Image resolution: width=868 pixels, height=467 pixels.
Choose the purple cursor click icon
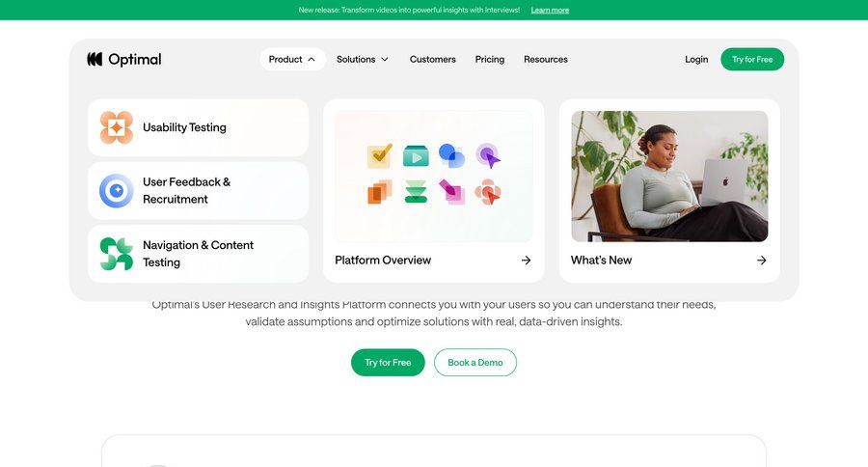(x=488, y=155)
